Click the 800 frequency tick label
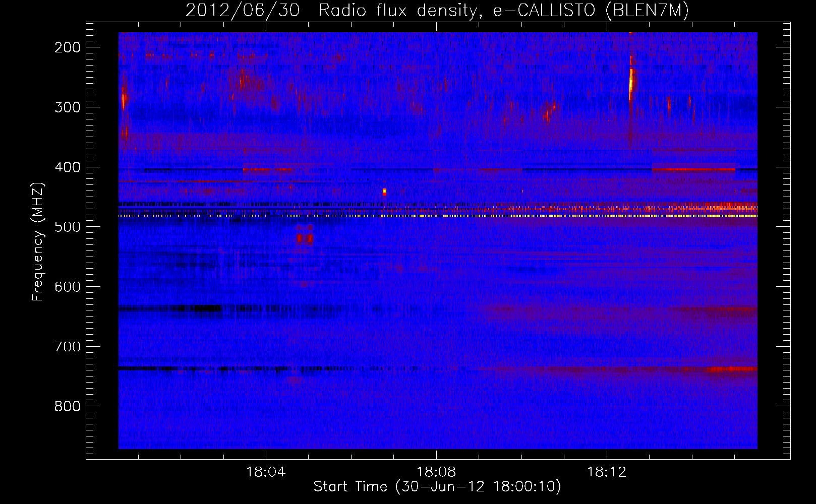The width and height of the screenshot is (816, 504). coord(68,407)
